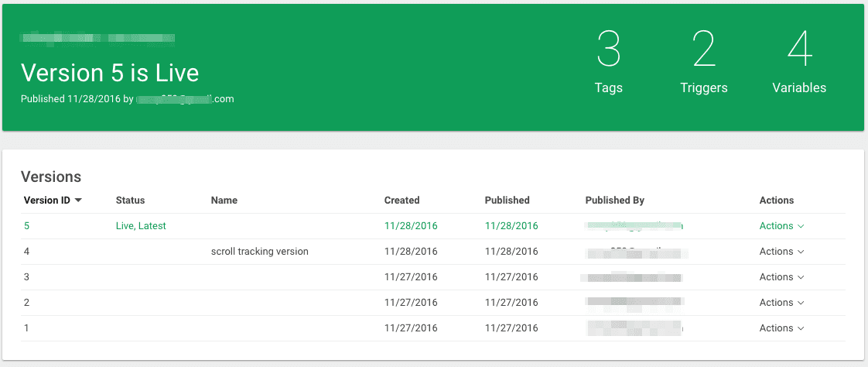Select version ID 2 cell
This screenshot has height=367, width=868.
26,302
